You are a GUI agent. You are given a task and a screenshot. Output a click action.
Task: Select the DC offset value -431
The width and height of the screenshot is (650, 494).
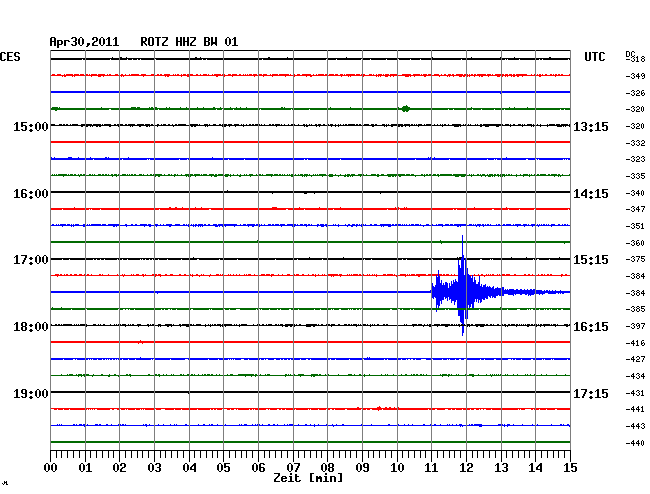(x=635, y=393)
